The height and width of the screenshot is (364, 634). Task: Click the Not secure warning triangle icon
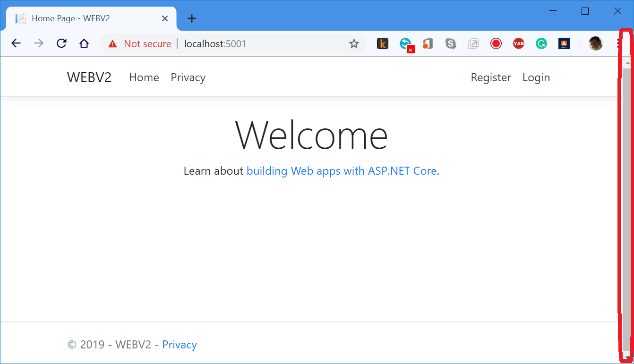112,44
